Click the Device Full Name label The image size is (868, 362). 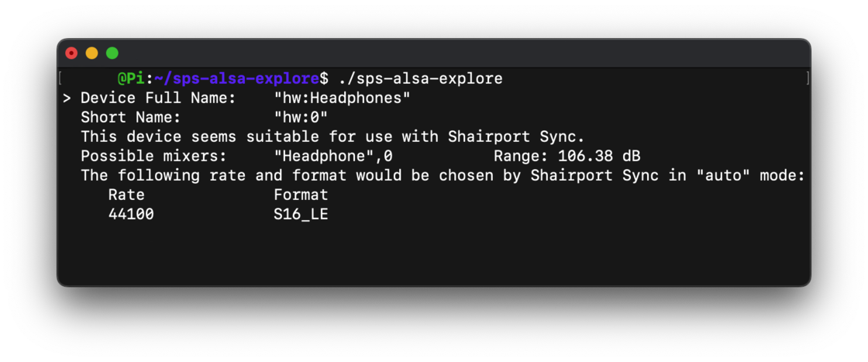[158, 98]
